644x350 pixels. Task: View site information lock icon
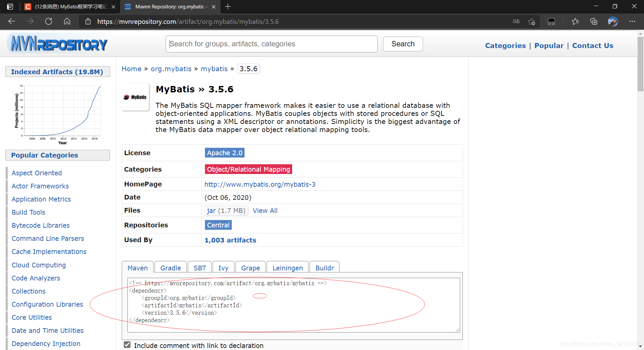pyautogui.click(x=88, y=21)
